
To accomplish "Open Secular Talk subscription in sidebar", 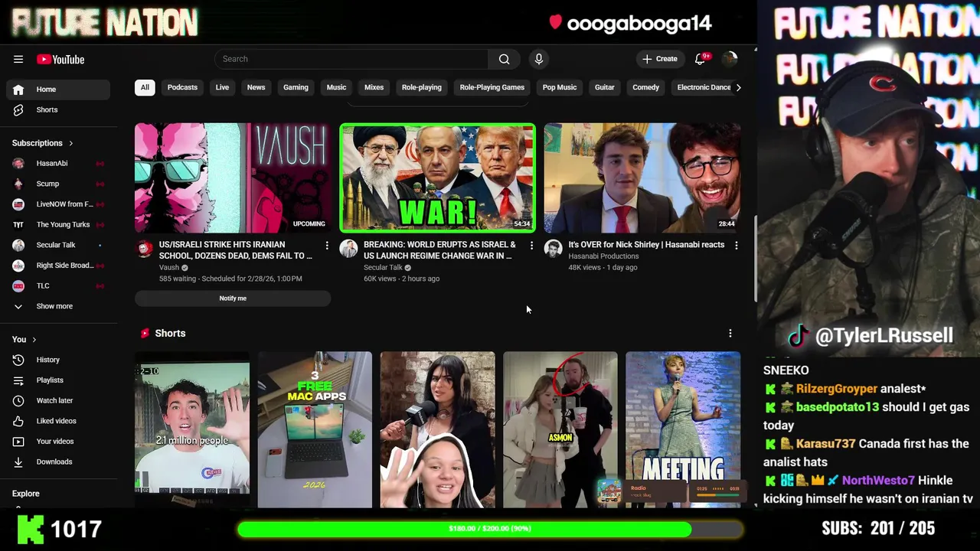I will pos(58,245).
